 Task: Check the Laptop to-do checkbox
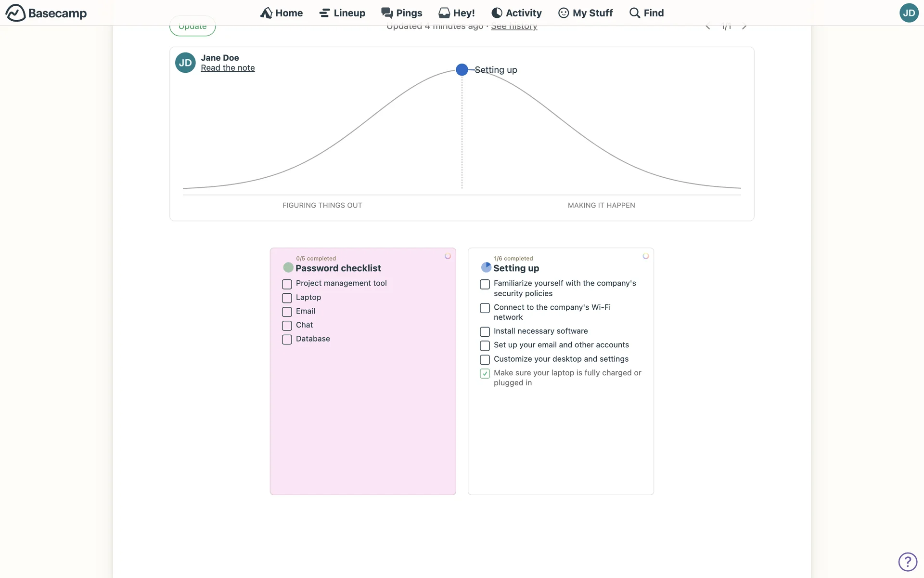pyautogui.click(x=287, y=298)
